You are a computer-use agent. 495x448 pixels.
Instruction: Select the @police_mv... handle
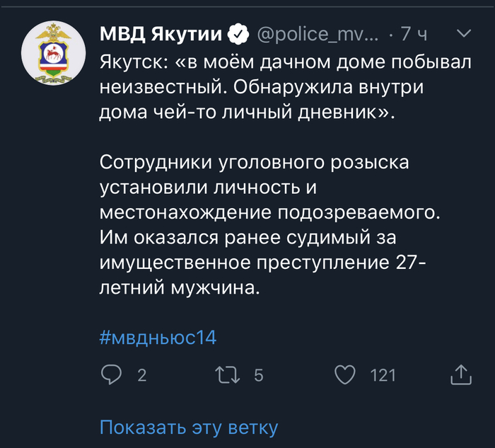pos(318,34)
